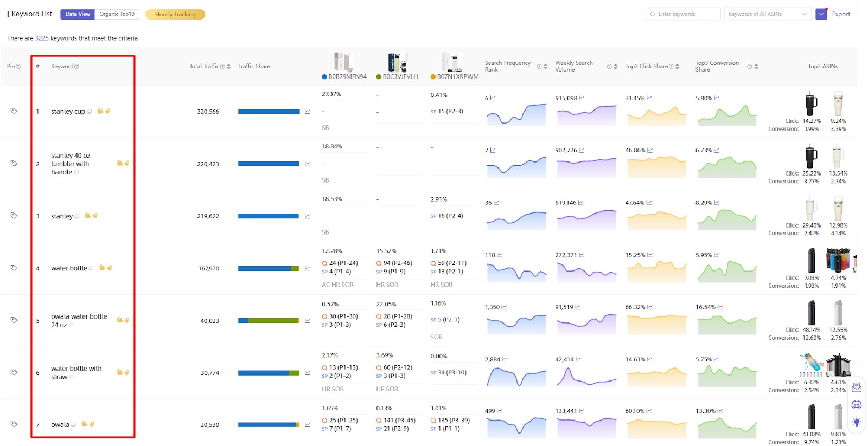Open the external link icon after 'water bottle'
This screenshot has height=446, width=868.
[91, 268]
